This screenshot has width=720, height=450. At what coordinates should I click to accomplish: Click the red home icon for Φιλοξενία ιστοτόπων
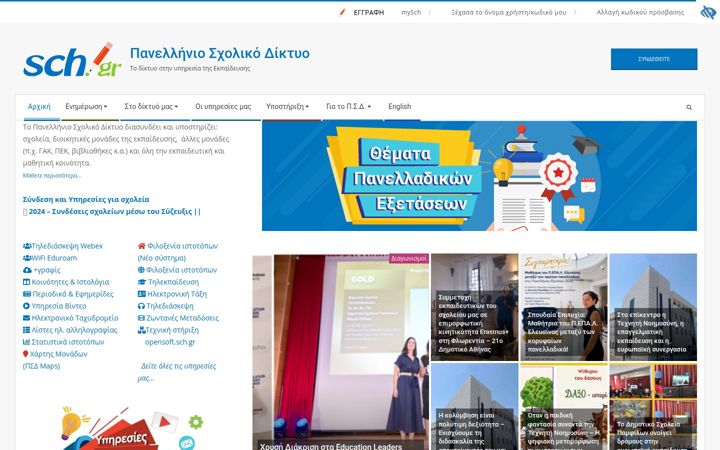141,246
